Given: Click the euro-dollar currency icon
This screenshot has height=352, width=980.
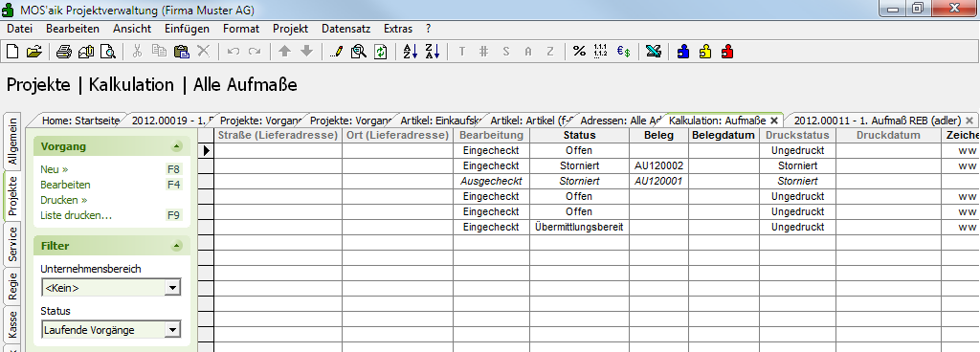Looking at the screenshot, I should pyautogui.click(x=623, y=52).
